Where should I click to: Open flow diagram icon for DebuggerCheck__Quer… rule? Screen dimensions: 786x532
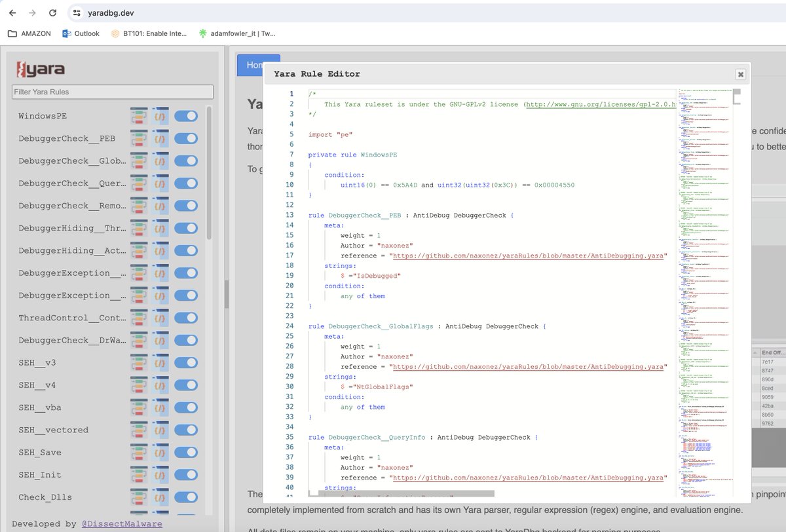pos(139,183)
